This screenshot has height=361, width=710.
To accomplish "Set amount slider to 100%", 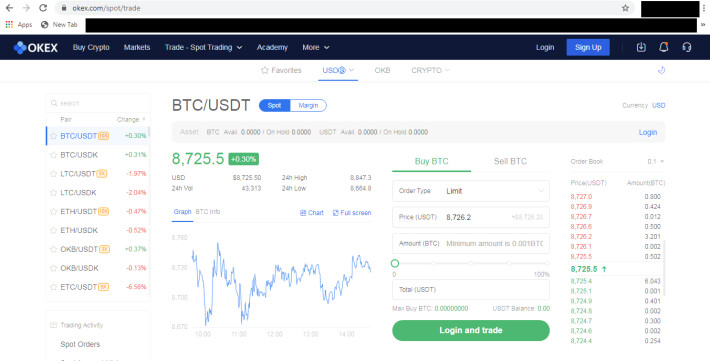I will 547,263.
